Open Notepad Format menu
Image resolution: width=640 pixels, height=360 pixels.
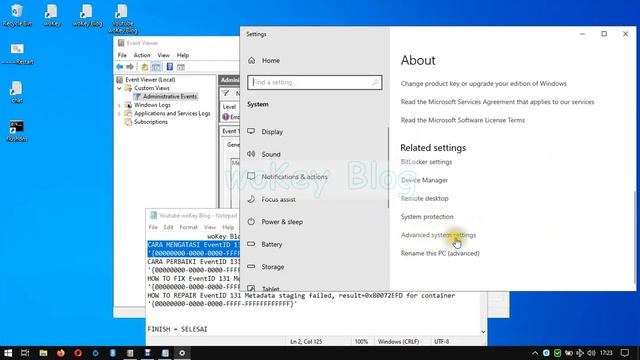pyautogui.click(x=189, y=227)
